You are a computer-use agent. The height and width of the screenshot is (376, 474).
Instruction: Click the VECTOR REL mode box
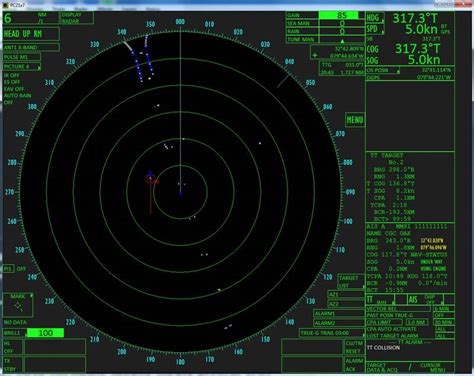coord(398,309)
